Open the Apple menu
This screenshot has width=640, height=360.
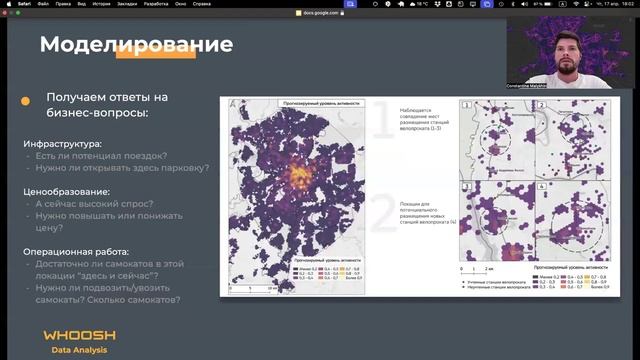9,4
